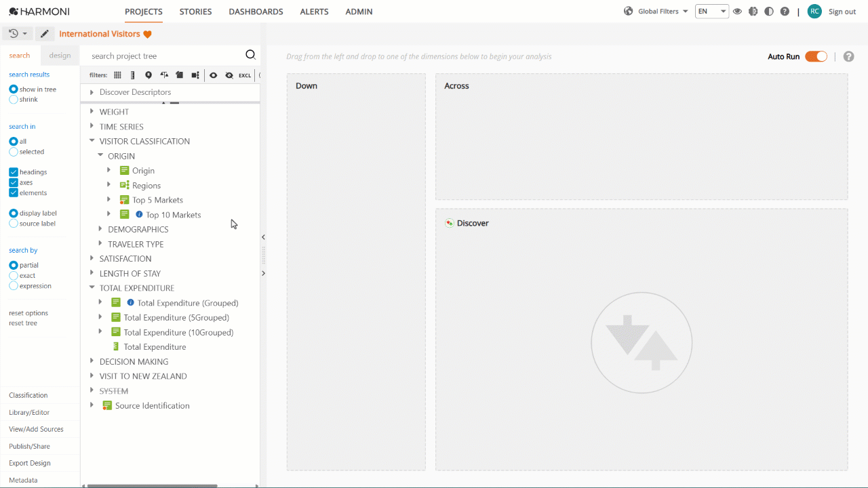Expand the TIME SERIES node

pos(92,127)
